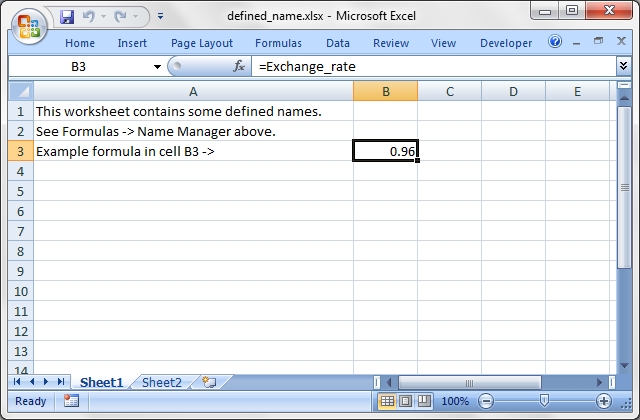Open the Redo history dropdown arrow
The height and width of the screenshot is (420, 640).
[136, 17]
